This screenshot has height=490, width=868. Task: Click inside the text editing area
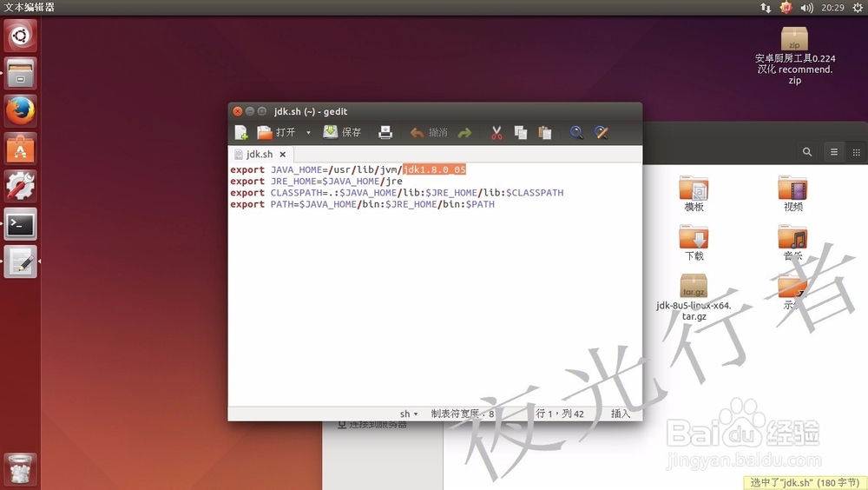435,284
